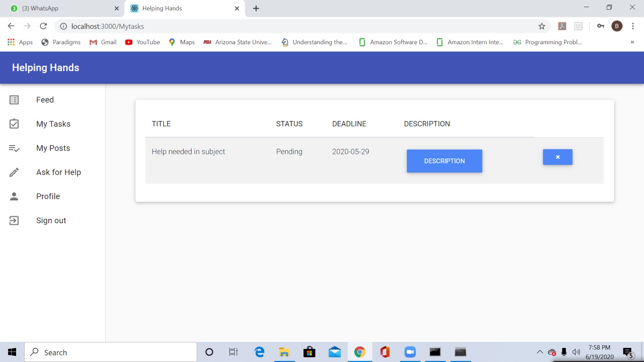Click the address bar URL localhost:3000/Mytasks
The image size is (644, 362).
[x=107, y=26]
